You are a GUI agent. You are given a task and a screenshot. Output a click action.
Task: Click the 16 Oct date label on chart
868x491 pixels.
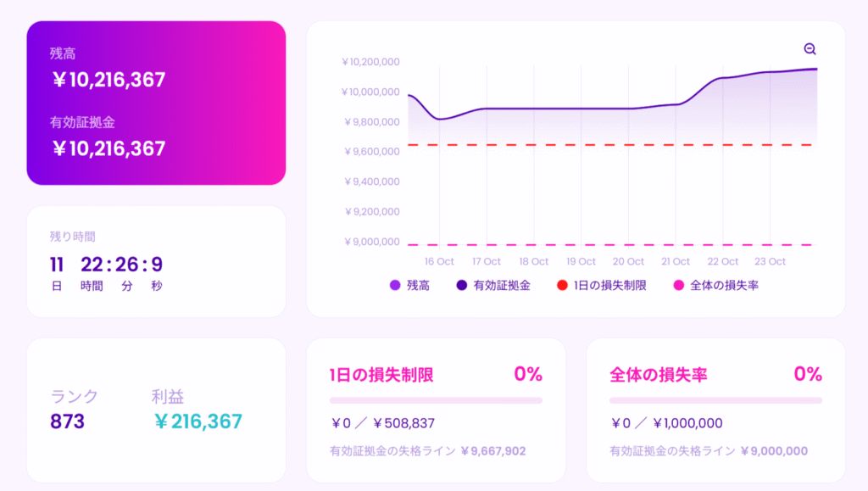tap(440, 262)
